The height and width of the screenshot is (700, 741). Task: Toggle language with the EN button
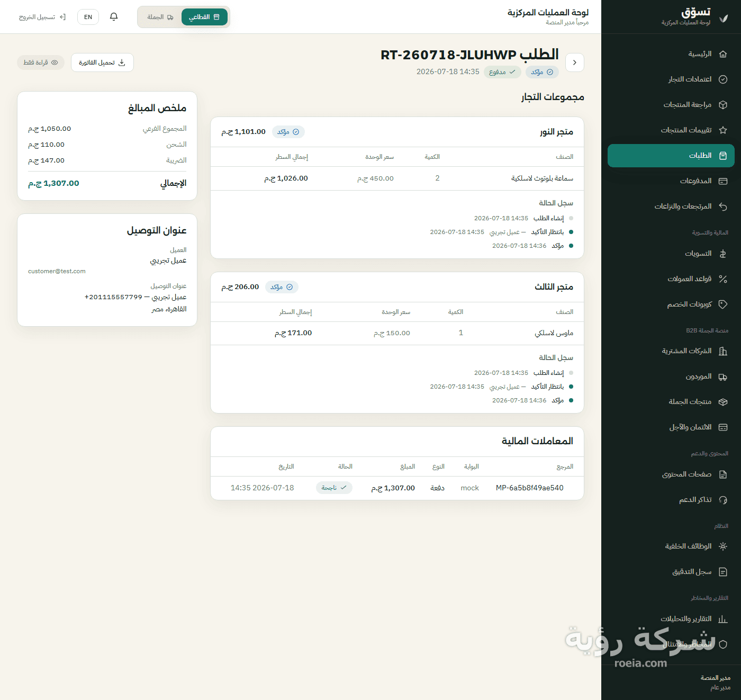point(88,17)
